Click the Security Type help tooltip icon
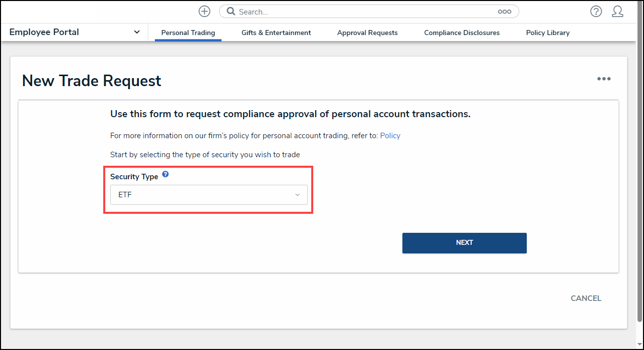 pos(165,175)
